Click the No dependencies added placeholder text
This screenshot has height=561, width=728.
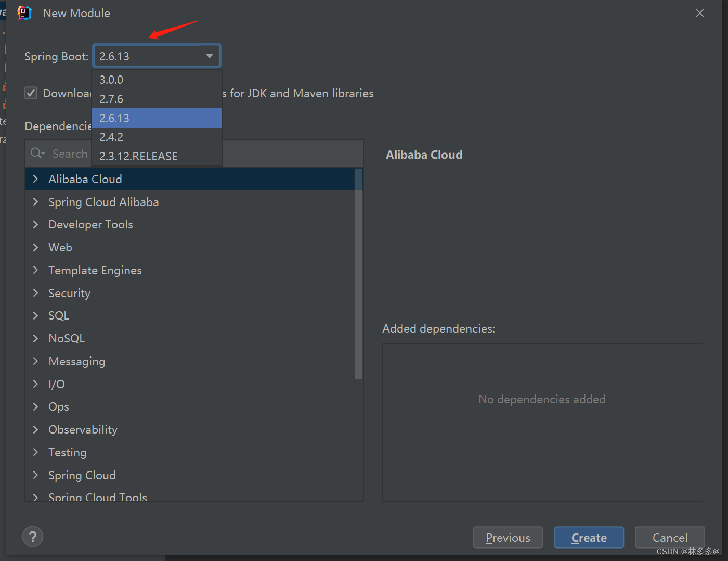(x=542, y=399)
